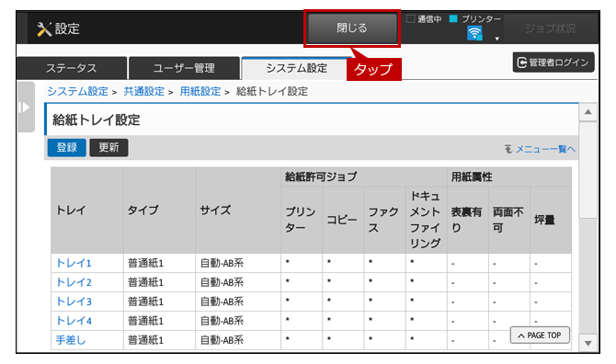Open the トレイ1 link
616x364 pixels.
[x=74, y=263]
